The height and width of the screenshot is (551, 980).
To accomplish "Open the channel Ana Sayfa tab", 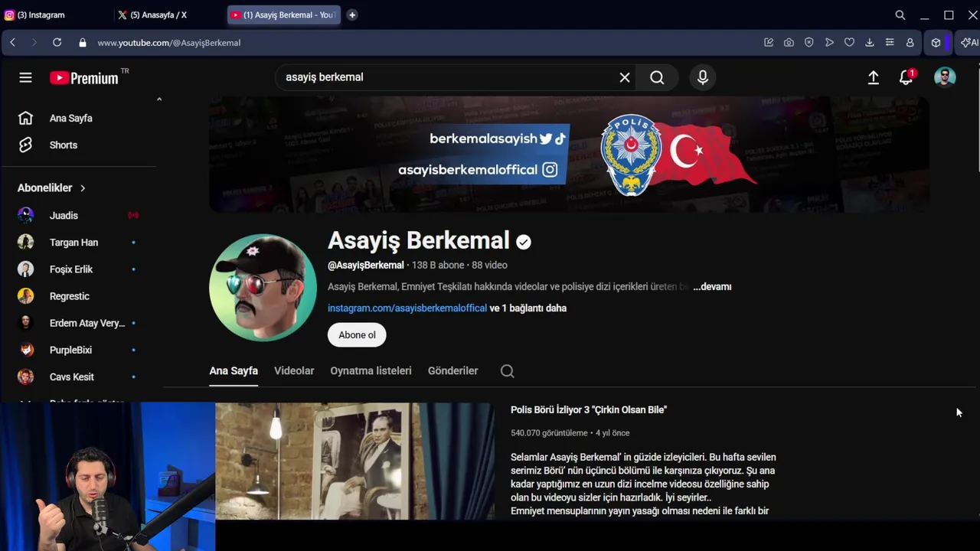I will [234, 371].
